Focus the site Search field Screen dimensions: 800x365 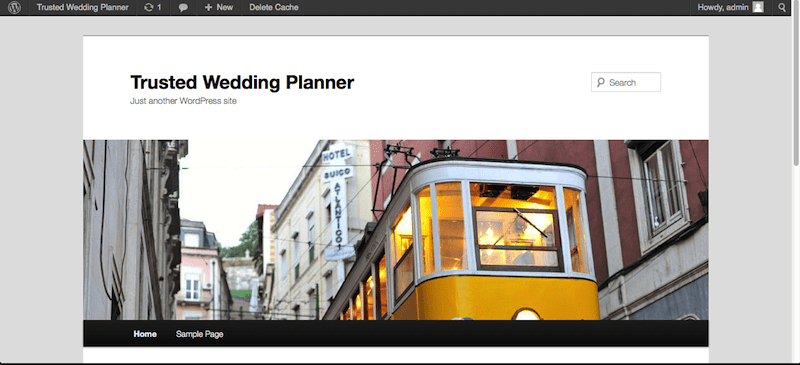[x=626, y=82]
